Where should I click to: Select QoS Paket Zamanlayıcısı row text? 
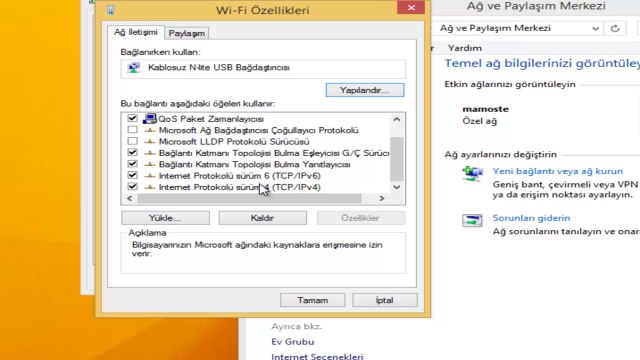pos(211,119)
